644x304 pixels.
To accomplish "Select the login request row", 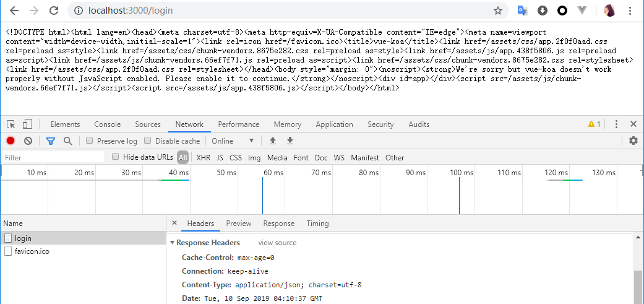I will [83, 238].
